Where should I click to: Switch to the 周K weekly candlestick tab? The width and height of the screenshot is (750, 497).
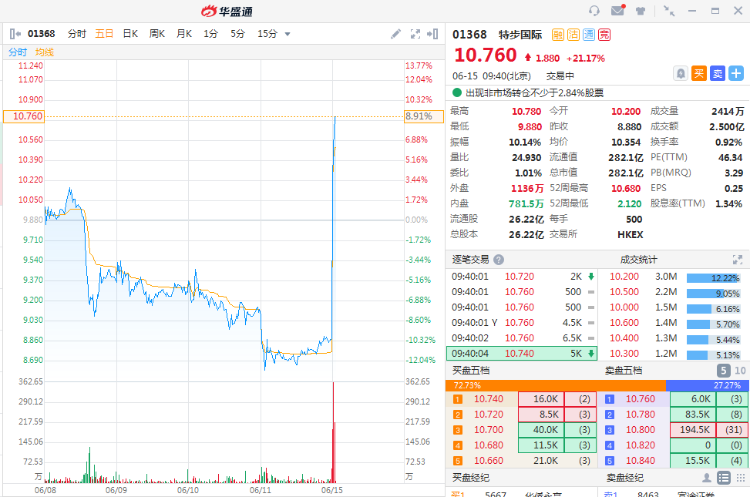(x=157, y=33)
